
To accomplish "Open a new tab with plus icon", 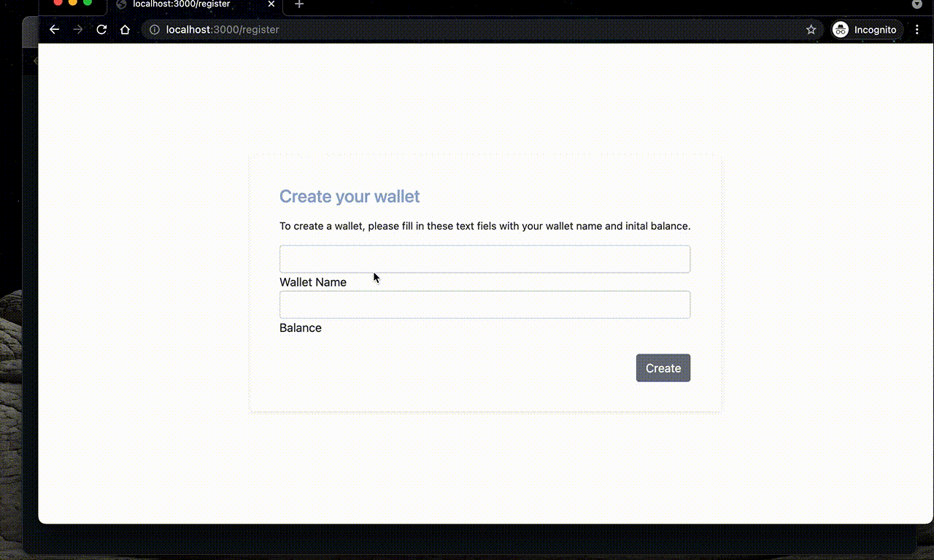I will point(298,4).
